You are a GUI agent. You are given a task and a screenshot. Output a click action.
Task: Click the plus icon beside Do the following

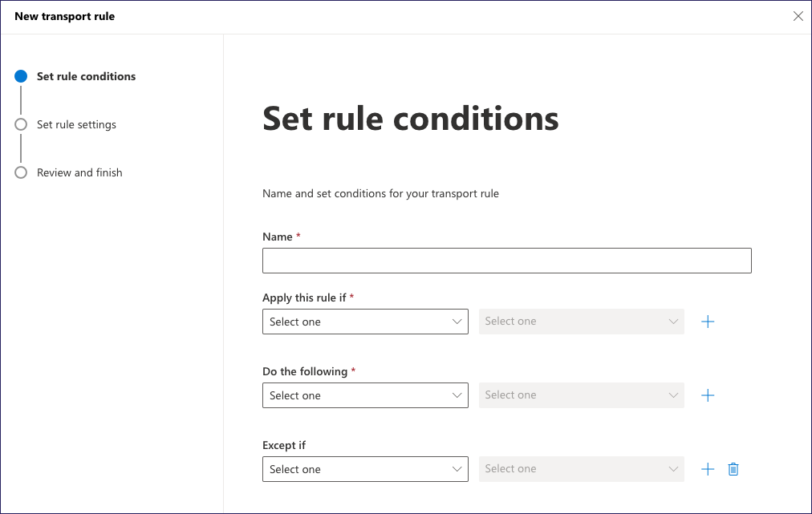[x=707, y=395]
